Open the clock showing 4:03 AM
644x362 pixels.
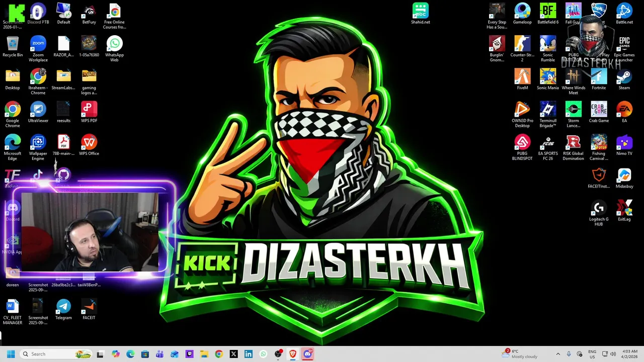pyautogui.click(x=630, y=354)
